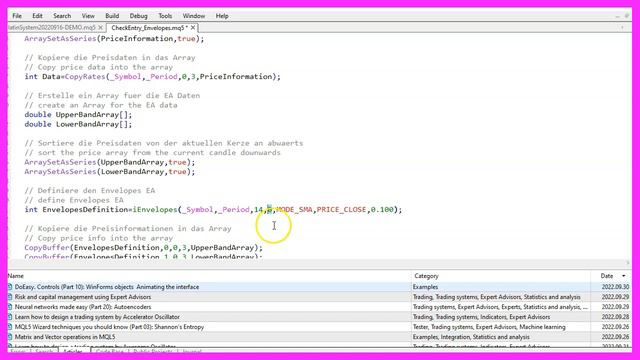The width and height of the screenshot is (640, 360).
Task: Click ArraySetAsSeries(LowerBandArray,true) line
Action: (x=110, y=172)
